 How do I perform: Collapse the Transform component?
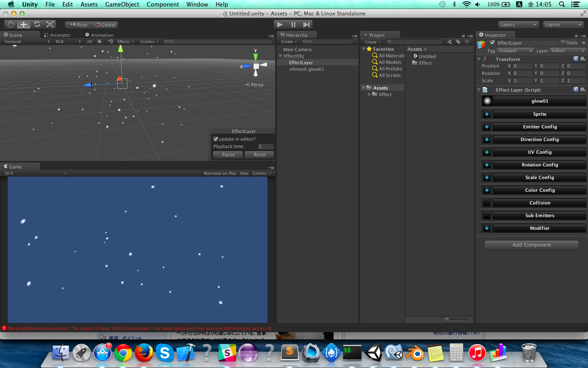click(479, 59)
